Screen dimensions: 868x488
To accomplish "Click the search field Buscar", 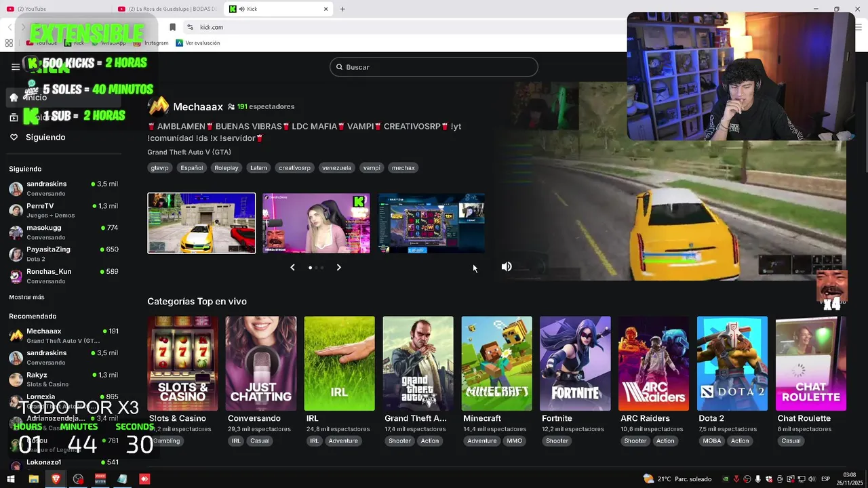I will tap(434, 67).
